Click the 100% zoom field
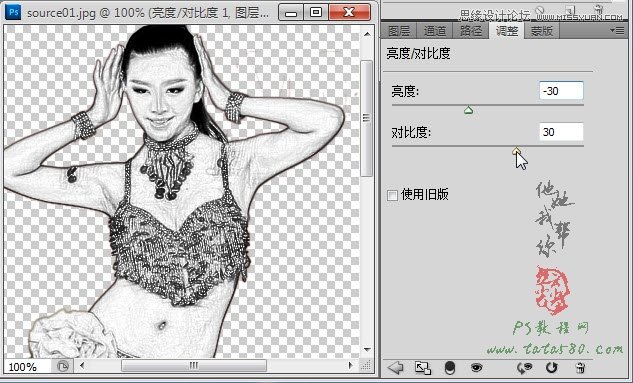Image resolution: width=633 pixels, height=383 pixels. [27, 366]
